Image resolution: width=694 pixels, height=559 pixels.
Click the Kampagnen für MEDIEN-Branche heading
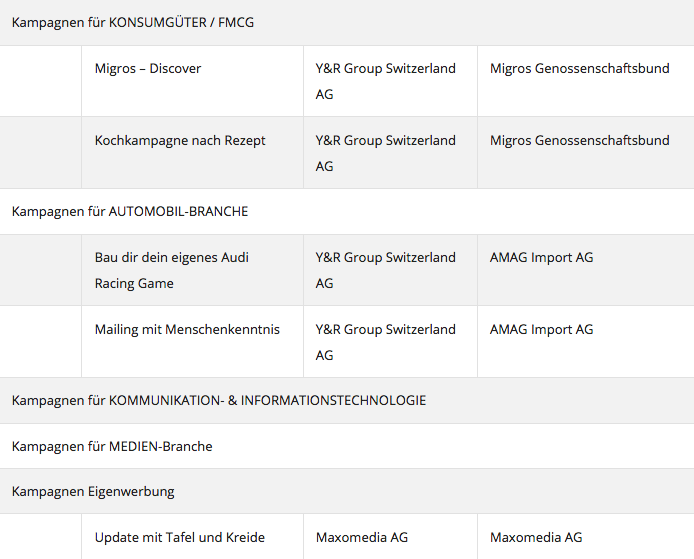point(112,447)
